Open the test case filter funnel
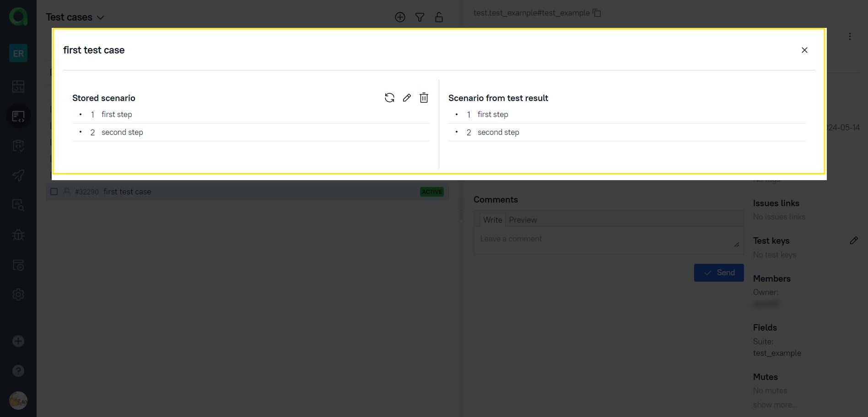Screen dimensions: 868x417 coord(420,17)
